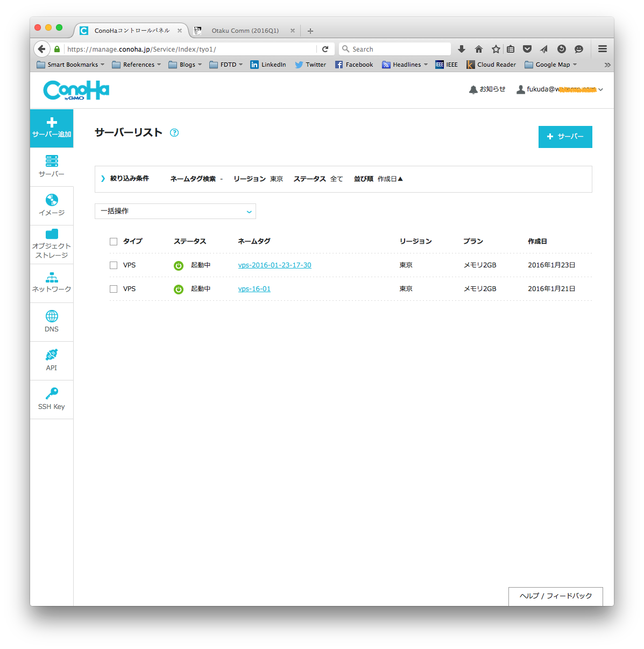Click the プラン column header
This screenshot has height=649, width=644.
click(473, 242)
